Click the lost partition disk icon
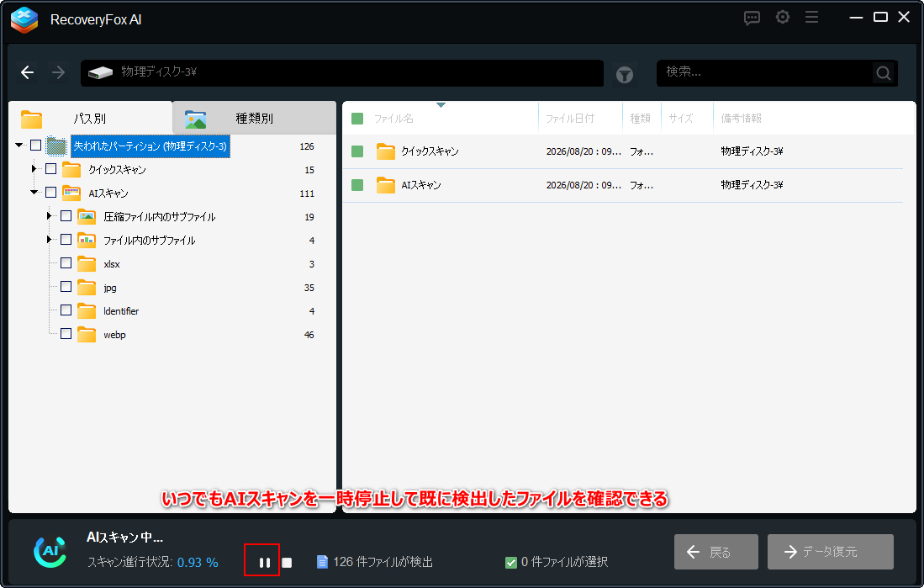 tap(56, 146)
